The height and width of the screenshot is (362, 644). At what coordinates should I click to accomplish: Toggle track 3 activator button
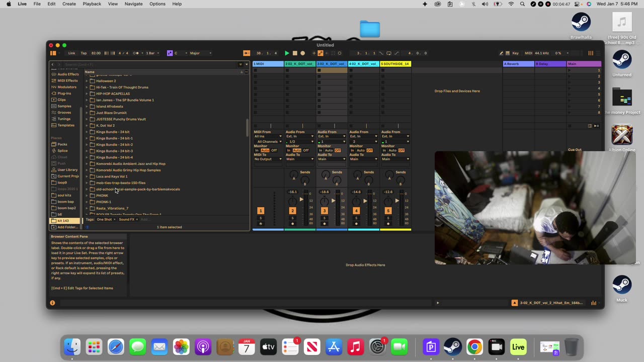324,211
